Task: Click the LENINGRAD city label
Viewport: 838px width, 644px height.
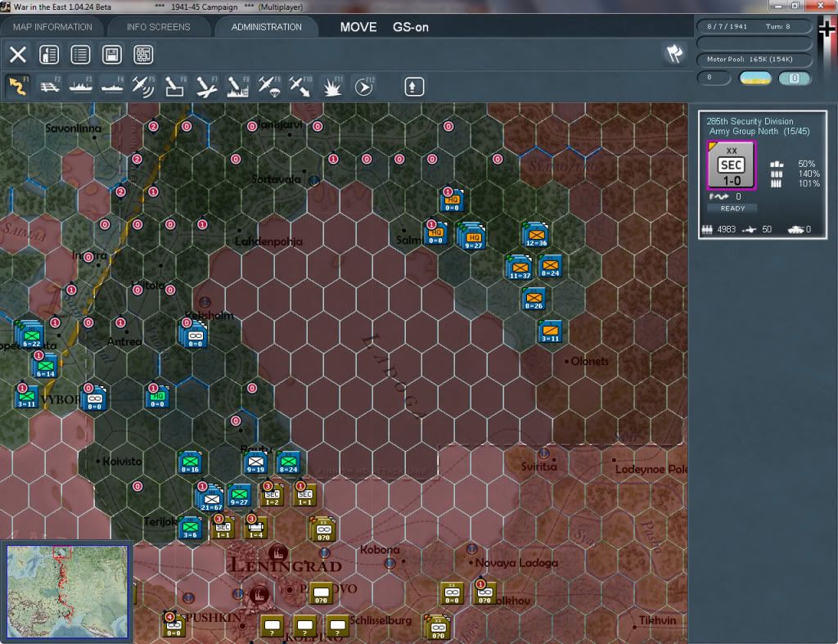Action: 286,565
